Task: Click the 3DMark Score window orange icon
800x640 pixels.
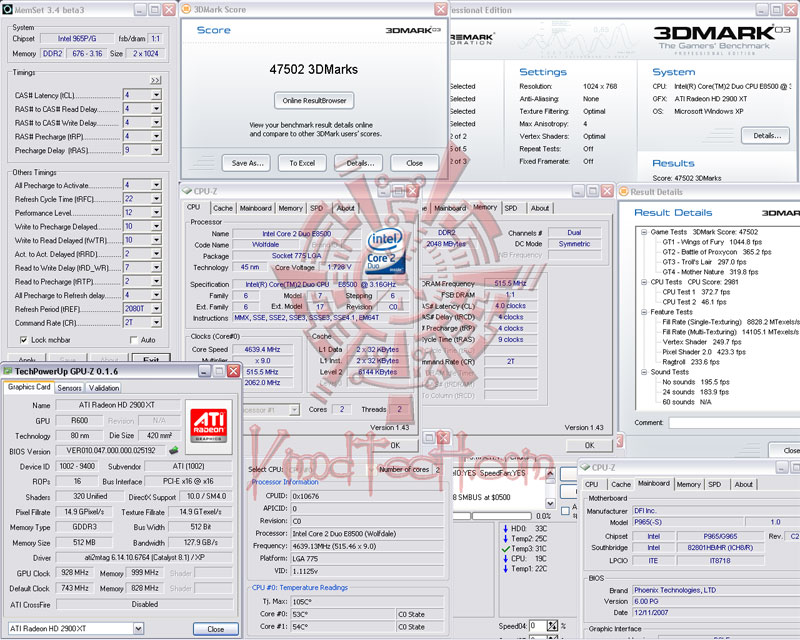Action: [187, 9]
